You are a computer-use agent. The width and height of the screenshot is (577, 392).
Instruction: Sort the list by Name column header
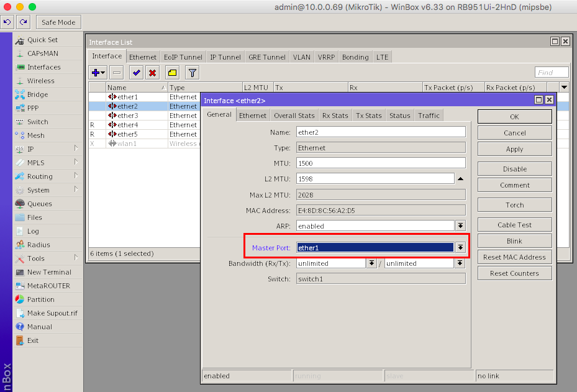pos(137,87)
